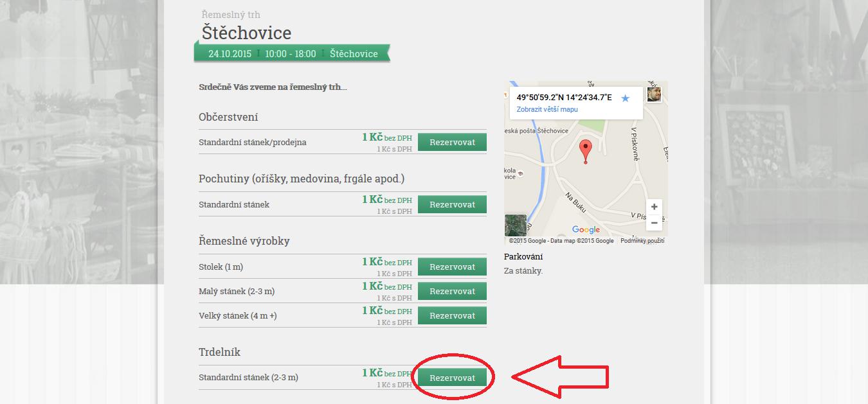Click Rezervovat for Malý stánek (2-3 m)
The width and height of the screenshot is (868, 404).
click(x=452, y=291)
